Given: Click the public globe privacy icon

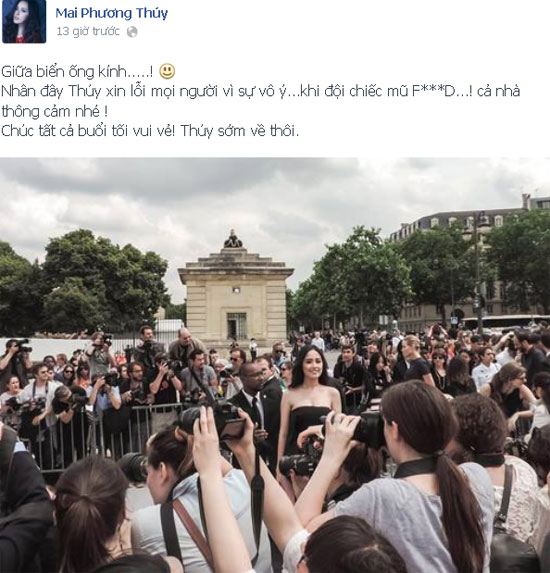Looking at the screenshot, I should coord(132,32).
